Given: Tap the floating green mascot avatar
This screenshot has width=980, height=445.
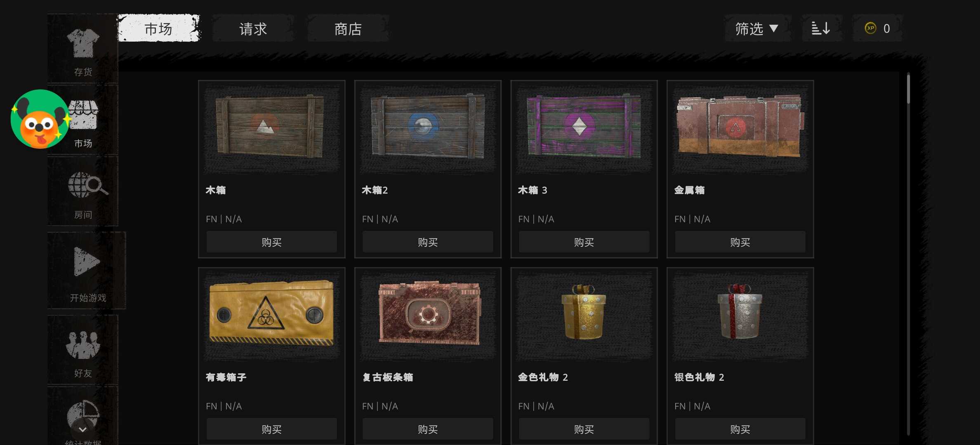Looking at the screenshot, I should 40,119.
